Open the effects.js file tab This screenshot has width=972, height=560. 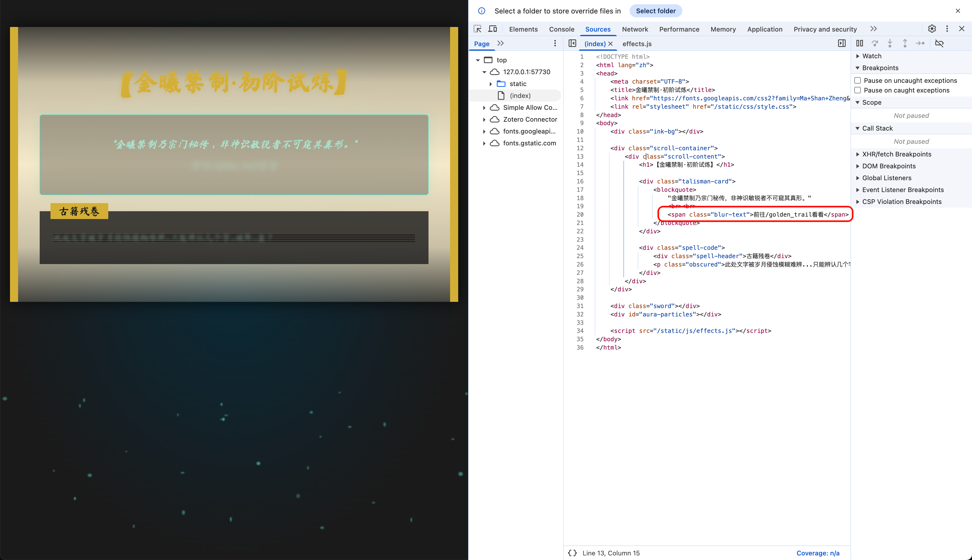pyautogui.click(x=637, y=44)
